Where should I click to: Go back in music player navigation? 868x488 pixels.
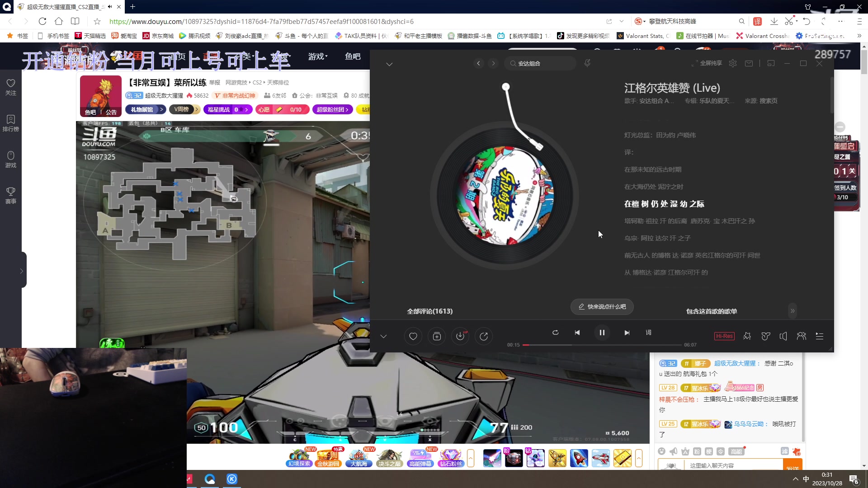479,63
